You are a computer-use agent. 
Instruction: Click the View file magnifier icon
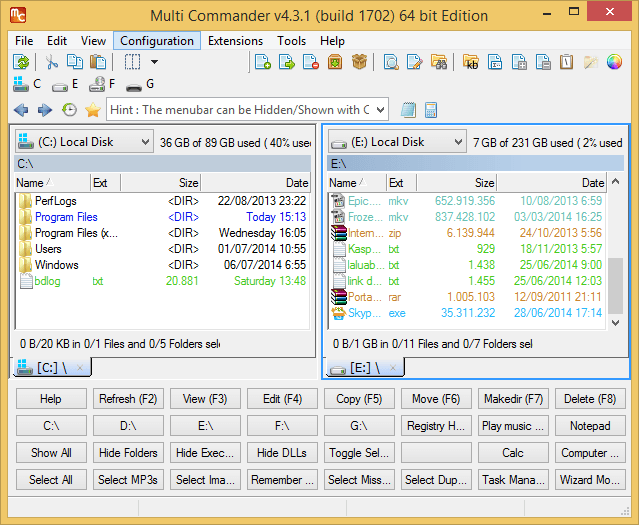point(391,62)
